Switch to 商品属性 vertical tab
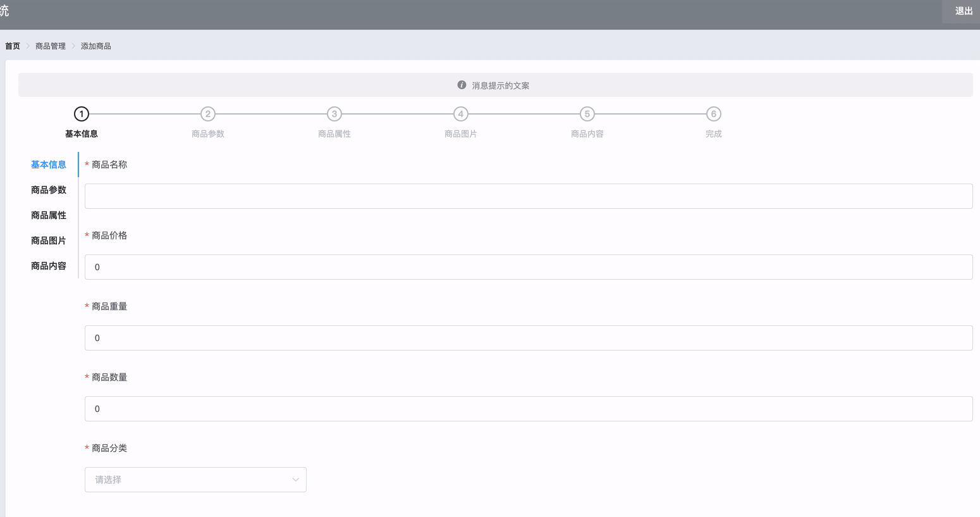980x517 pixels. [x=49, y=215]
